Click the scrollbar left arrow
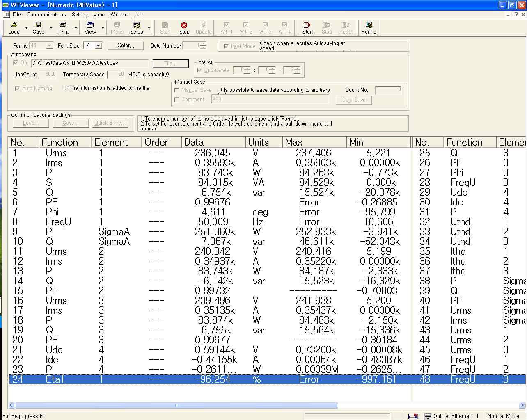 [x=11, y=405]
